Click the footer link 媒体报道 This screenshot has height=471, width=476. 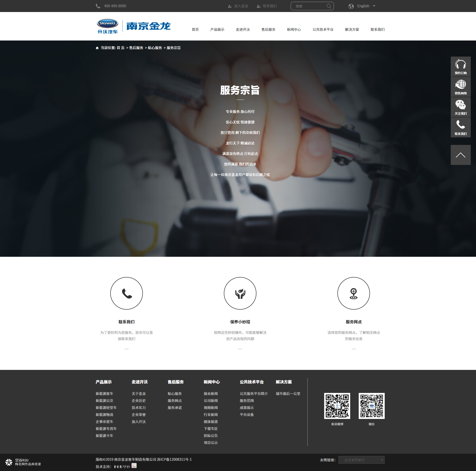[211, 422]
